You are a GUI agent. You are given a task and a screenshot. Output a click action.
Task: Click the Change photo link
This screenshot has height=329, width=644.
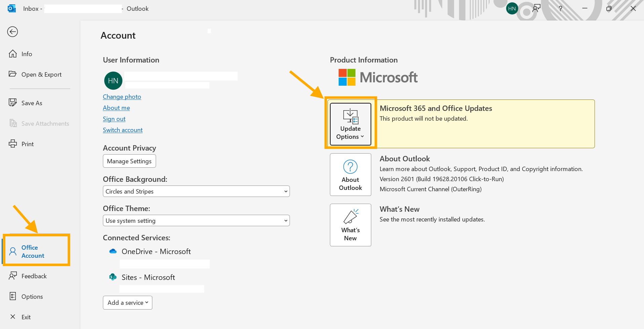pyautogui.click(x=122, y=97)
